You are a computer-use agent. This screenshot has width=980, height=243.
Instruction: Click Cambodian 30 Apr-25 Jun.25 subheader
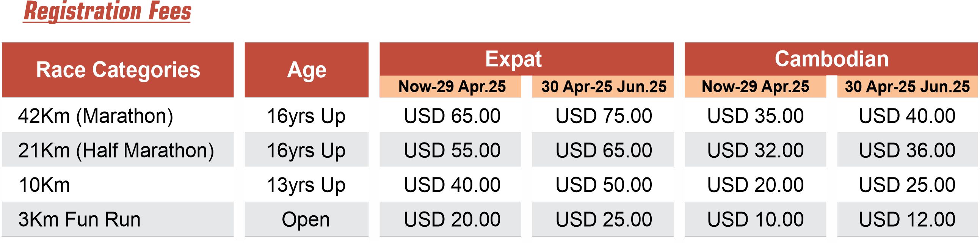[907, 87]
